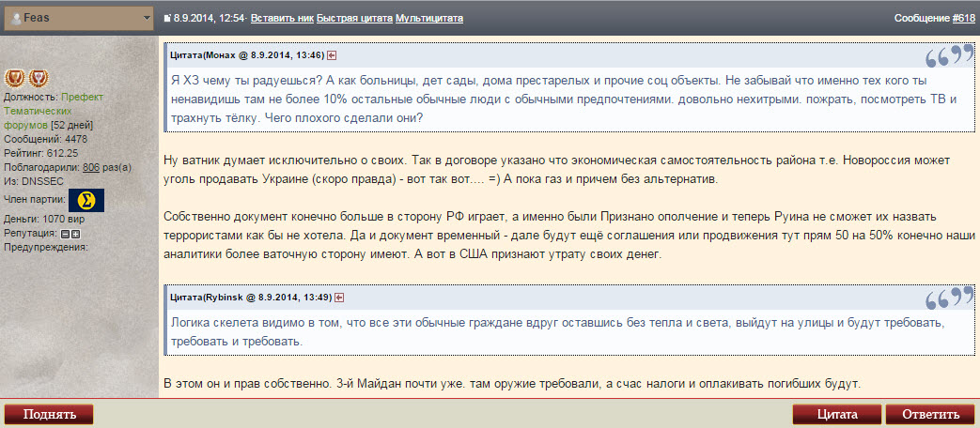Click the post timestamp 8.9.2014, 12:54
Screen dimensions: 980x428
[209, 19]
